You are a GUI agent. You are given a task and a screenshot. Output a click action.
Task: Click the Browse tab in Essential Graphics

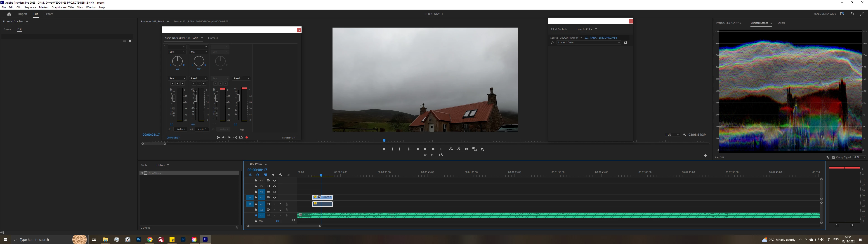[8, 29]
